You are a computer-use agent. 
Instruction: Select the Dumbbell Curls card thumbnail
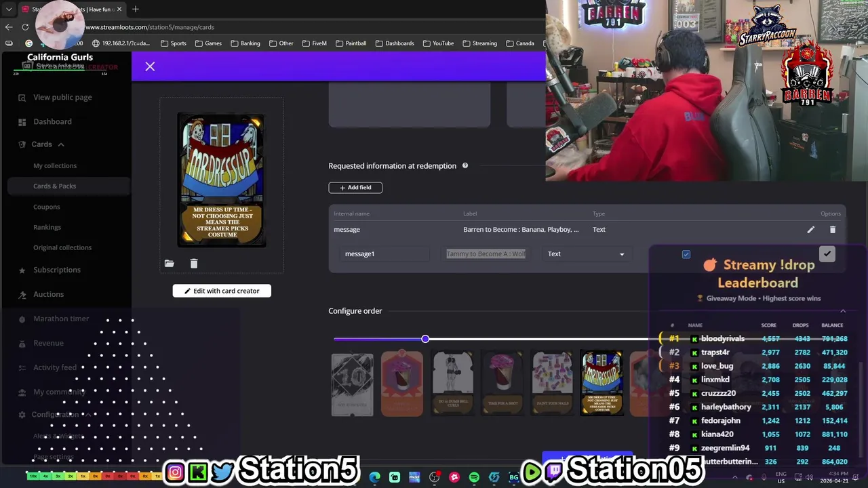tap(452, 383)
